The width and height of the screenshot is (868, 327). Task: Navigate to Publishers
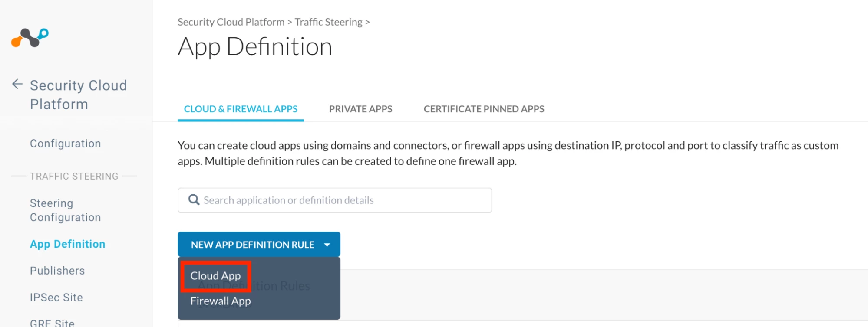(x=57, y=271)
